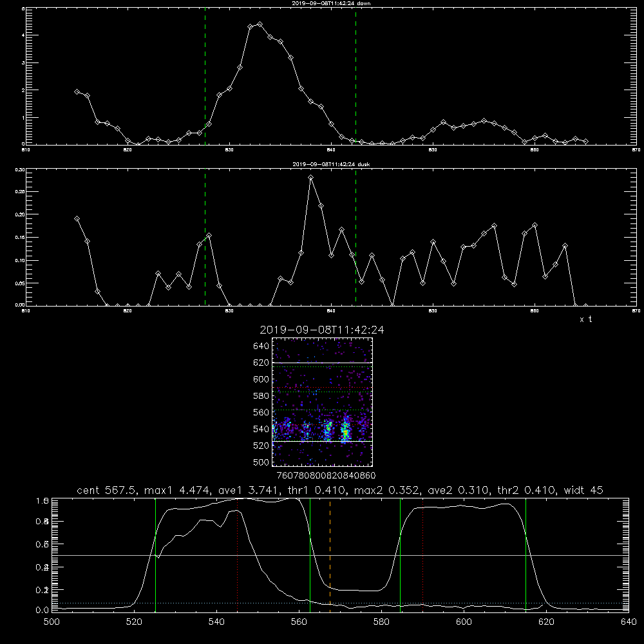The image size is (644, 644).
Task: Click the '520' y-axis label beside the spectrogram
Action: click(261, 446)
